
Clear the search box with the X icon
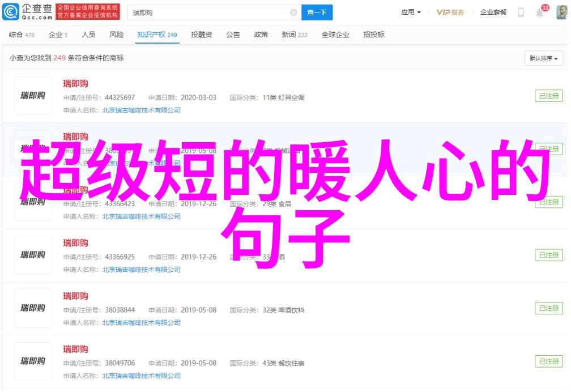click(x=293, y=13)
